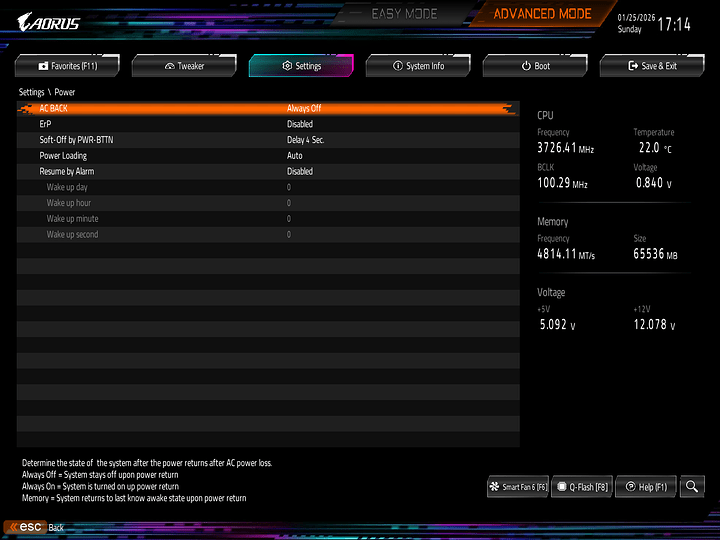This screenshot has width=720, height=540.
Task: Select the Settings tab
Action: tap(301, 66)
